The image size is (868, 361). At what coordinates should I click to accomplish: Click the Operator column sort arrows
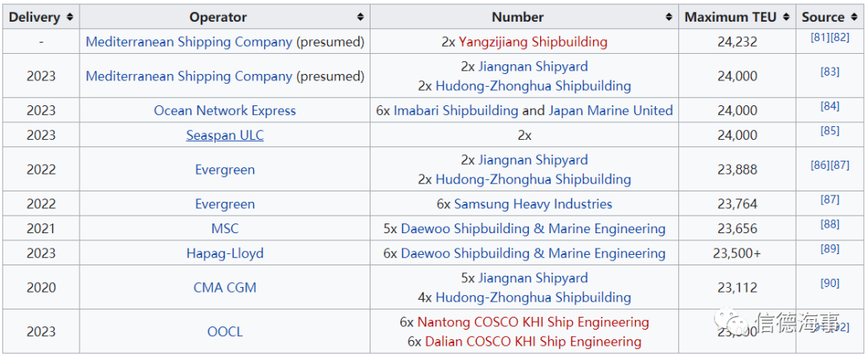click(x=360, y=17)
